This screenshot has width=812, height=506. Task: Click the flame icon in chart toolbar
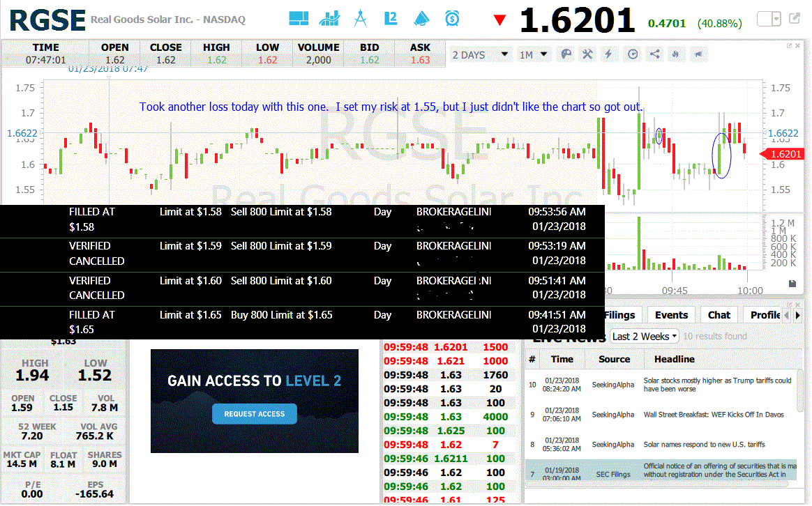pyautogui.click(x=675, y=54)
